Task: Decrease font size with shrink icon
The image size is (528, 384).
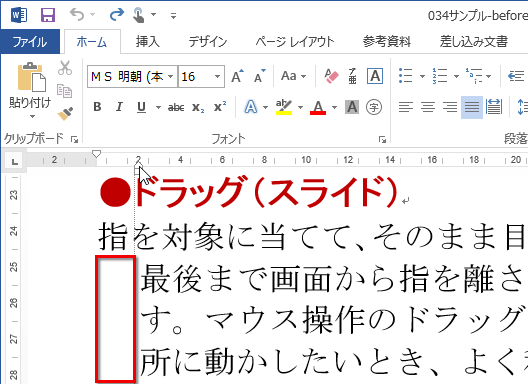Action: point(260,76)
